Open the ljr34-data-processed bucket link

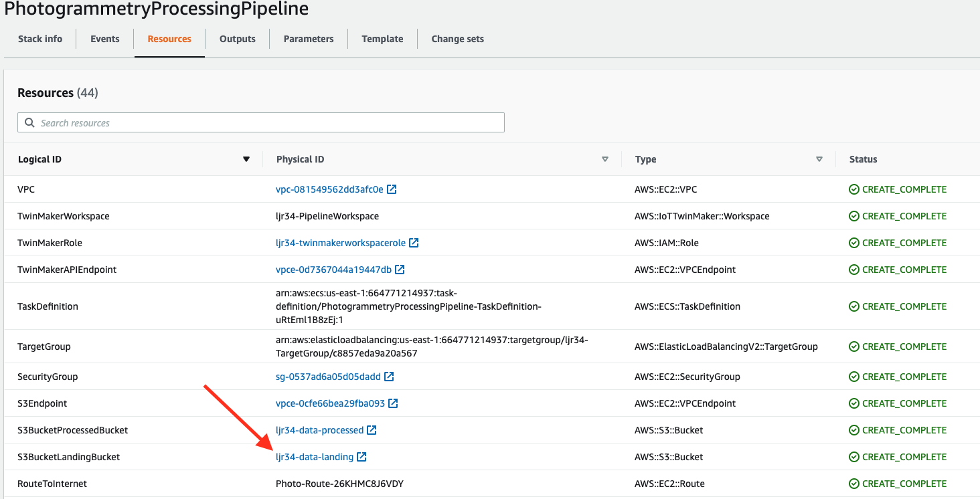[319, 430]
